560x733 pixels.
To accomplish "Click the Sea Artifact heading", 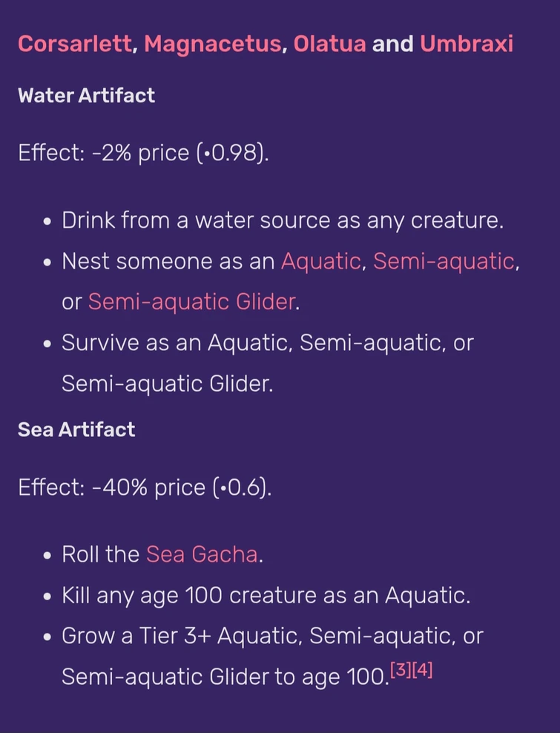I will pos(76,430).
